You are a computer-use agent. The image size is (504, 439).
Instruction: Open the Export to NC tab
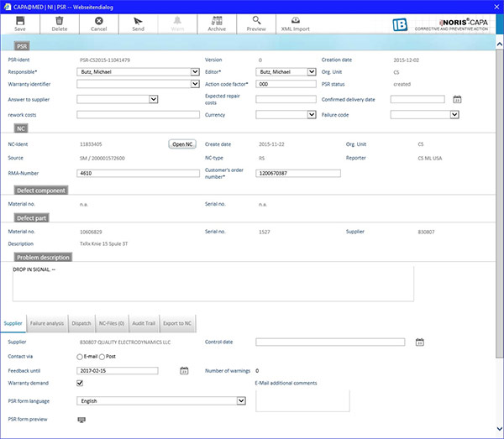click(177, 323)
